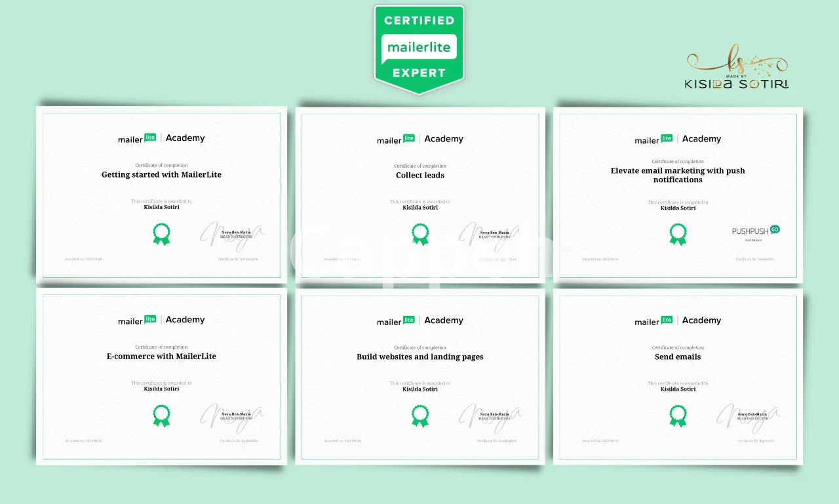Click green ribbon on Getting started certificate
The image size is (839, 504).
[161, 234]
